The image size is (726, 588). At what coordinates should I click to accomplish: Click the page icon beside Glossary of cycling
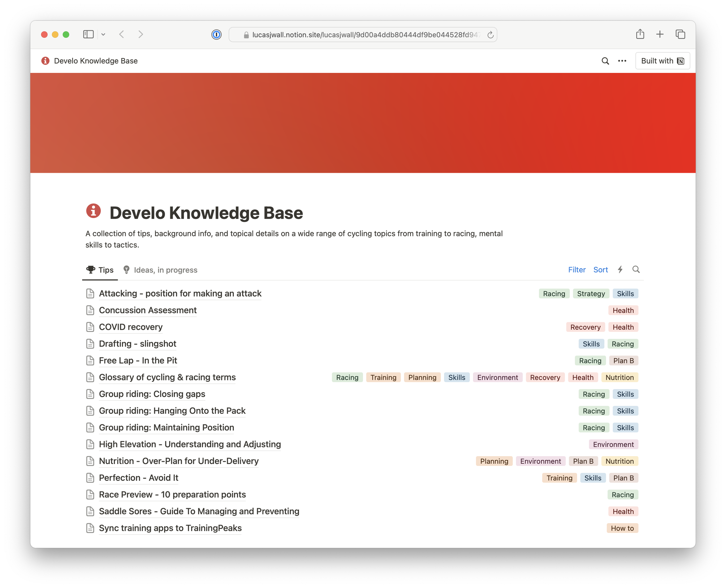(x=90, y=378)
